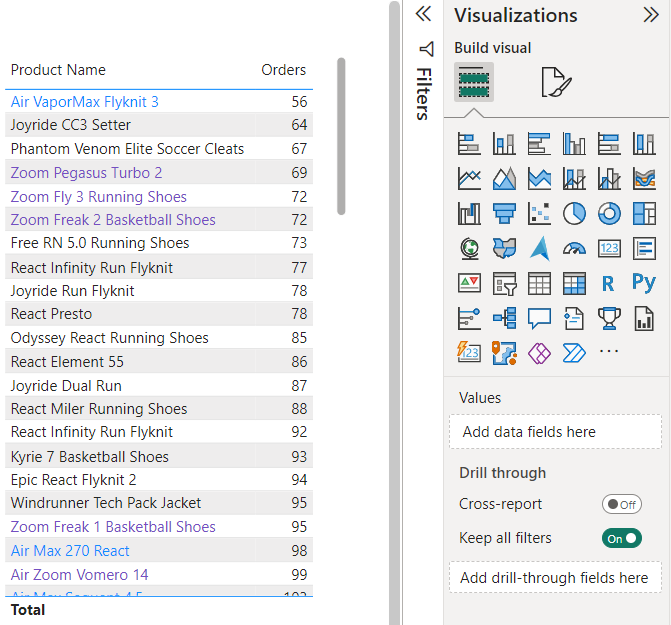Select the clustered bar chart visual
671x625 pixels.
(x=539, y=143)
